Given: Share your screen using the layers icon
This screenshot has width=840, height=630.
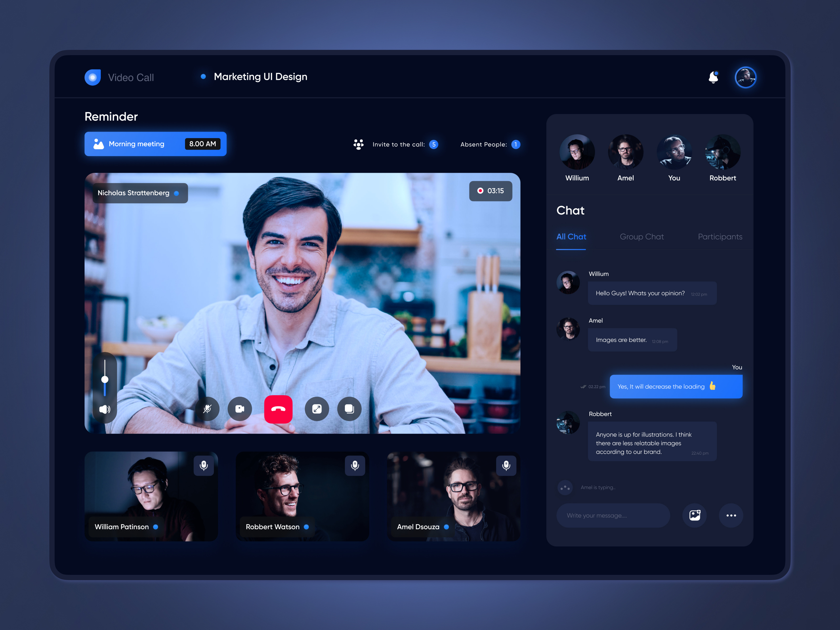Looking at the screenshot, I should click(x=349, y=409).
